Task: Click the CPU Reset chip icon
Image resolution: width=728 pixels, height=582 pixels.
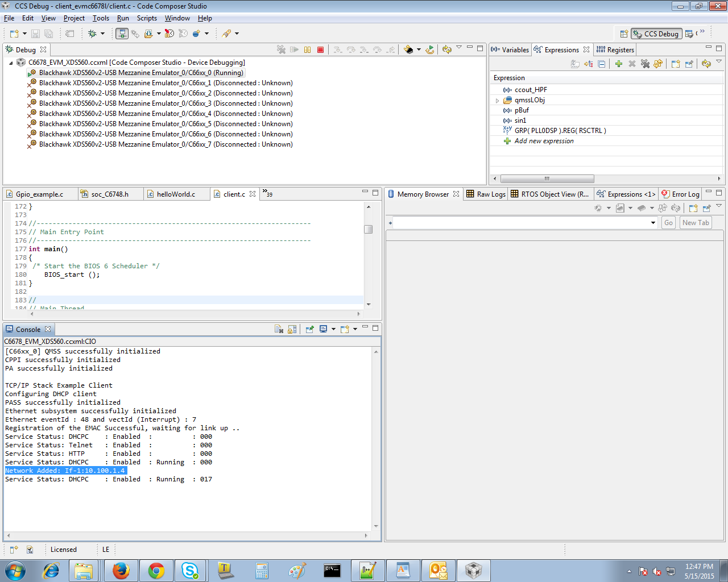Action: pos(408,50)
